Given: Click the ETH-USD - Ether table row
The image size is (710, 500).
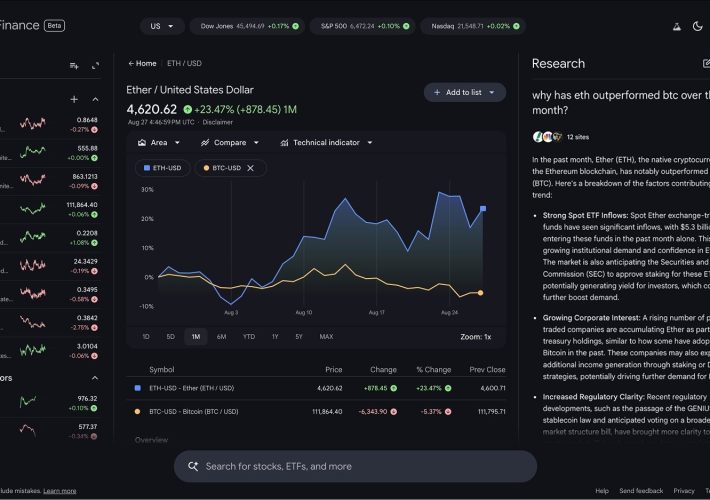Looking at the screenshot, I should pos(316,388).
